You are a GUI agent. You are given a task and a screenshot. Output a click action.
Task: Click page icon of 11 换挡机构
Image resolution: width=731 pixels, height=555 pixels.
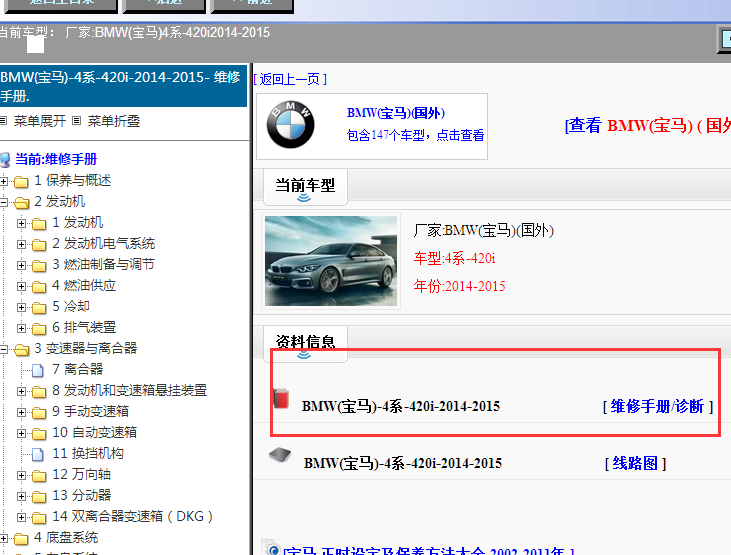pos(38,454)
